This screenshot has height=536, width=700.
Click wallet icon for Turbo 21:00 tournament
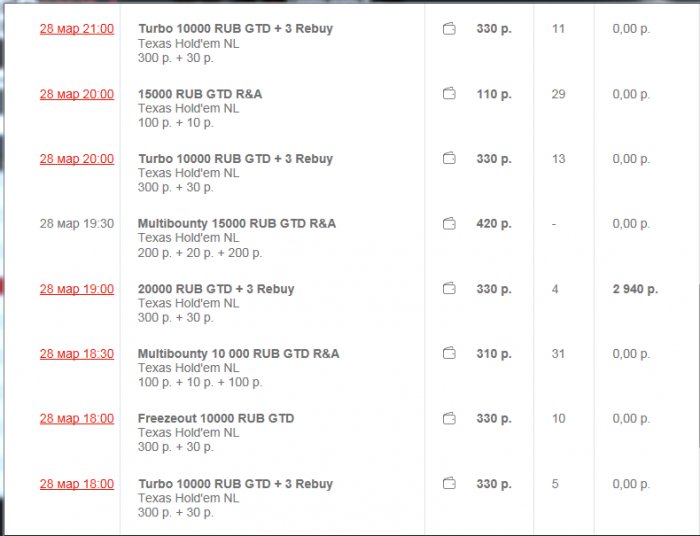click(x=449, y=29)
